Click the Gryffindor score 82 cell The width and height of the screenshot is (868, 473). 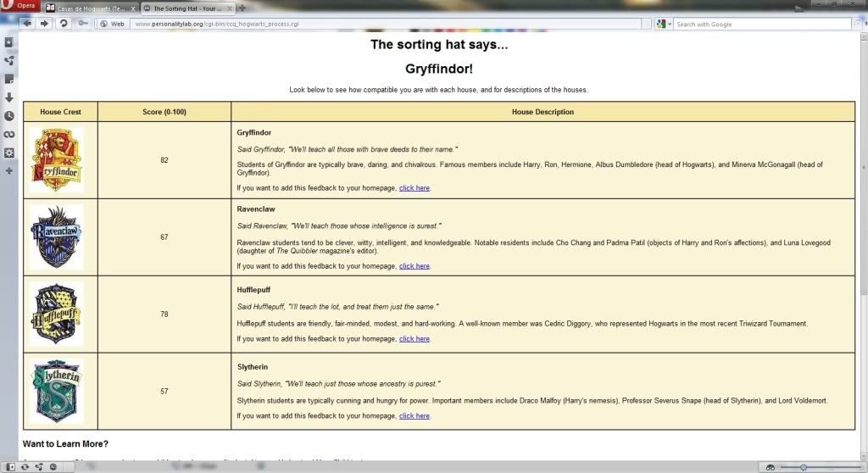click(164, 160)
